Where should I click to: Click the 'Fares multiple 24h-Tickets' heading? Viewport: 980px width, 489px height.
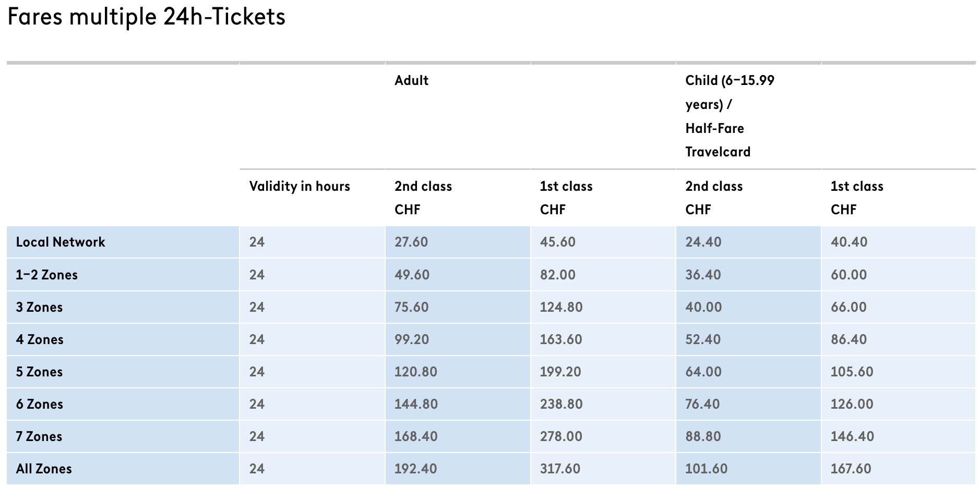(146, 17)
